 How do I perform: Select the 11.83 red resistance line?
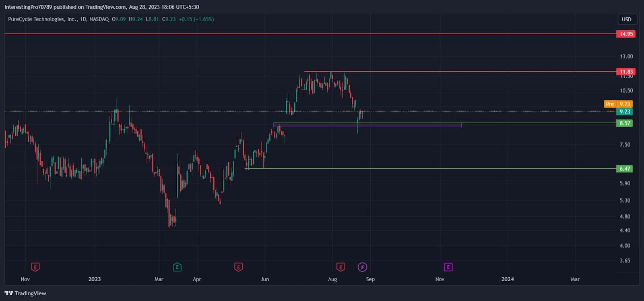(x=460, y=71)
